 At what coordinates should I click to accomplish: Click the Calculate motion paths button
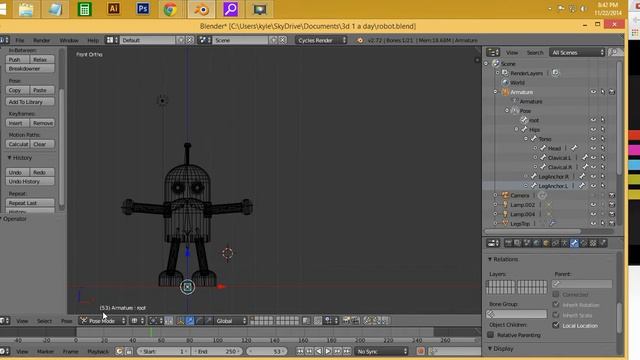coord(18,144)
